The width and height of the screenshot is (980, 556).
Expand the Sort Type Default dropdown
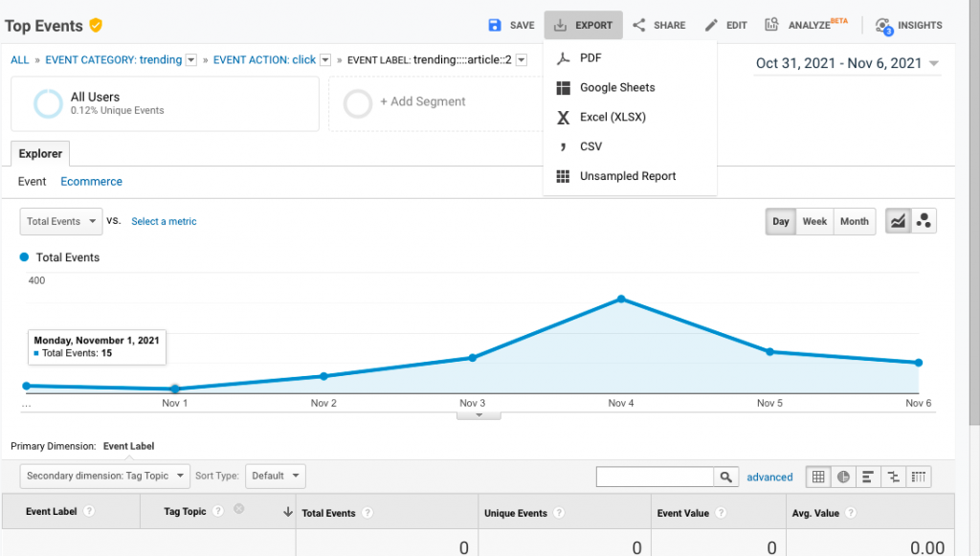pyautogui.click(x=277, y=476)
